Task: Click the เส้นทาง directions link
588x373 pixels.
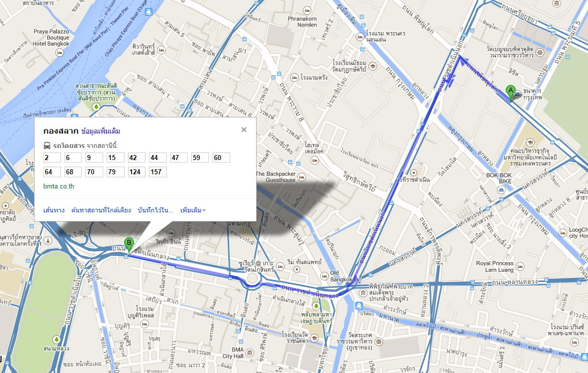Action: (x=54, y=210)
